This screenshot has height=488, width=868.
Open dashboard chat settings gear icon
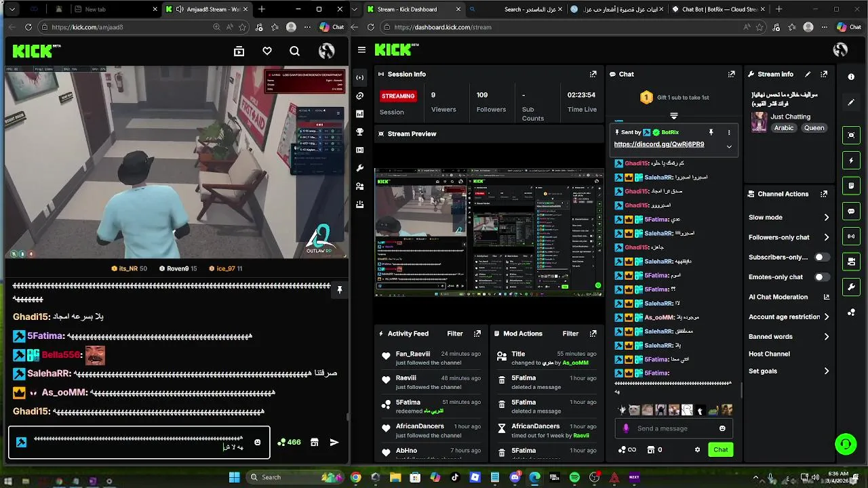[x=697, y=449]
